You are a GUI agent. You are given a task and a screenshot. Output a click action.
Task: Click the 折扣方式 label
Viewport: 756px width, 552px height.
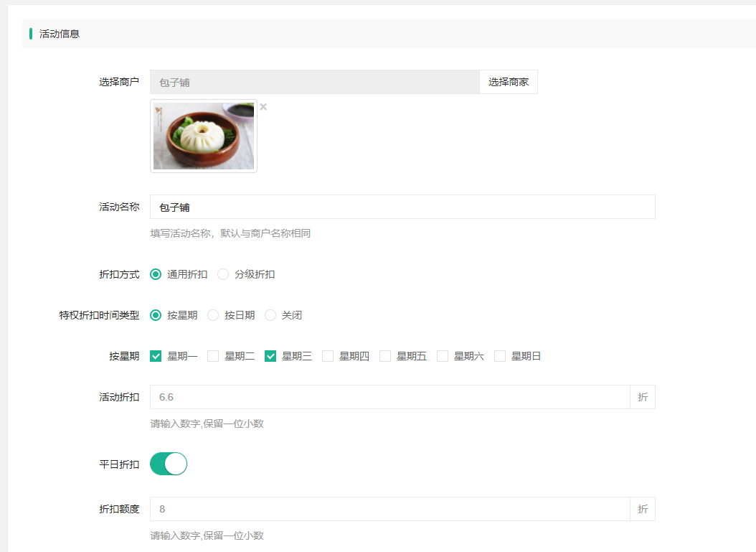pos(119,274)
